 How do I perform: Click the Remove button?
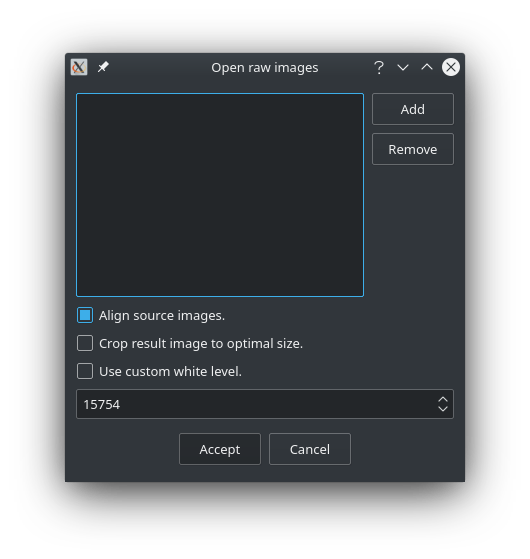[413, 149]
